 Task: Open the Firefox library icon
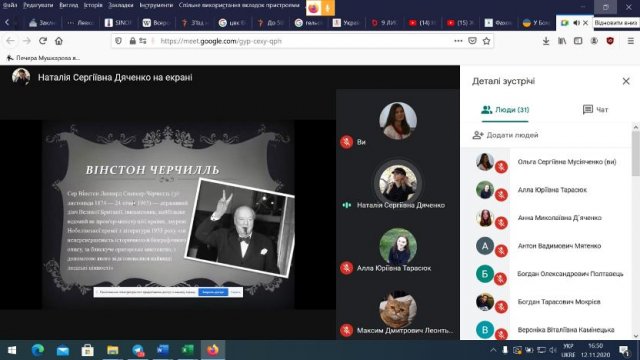point(562,41)
